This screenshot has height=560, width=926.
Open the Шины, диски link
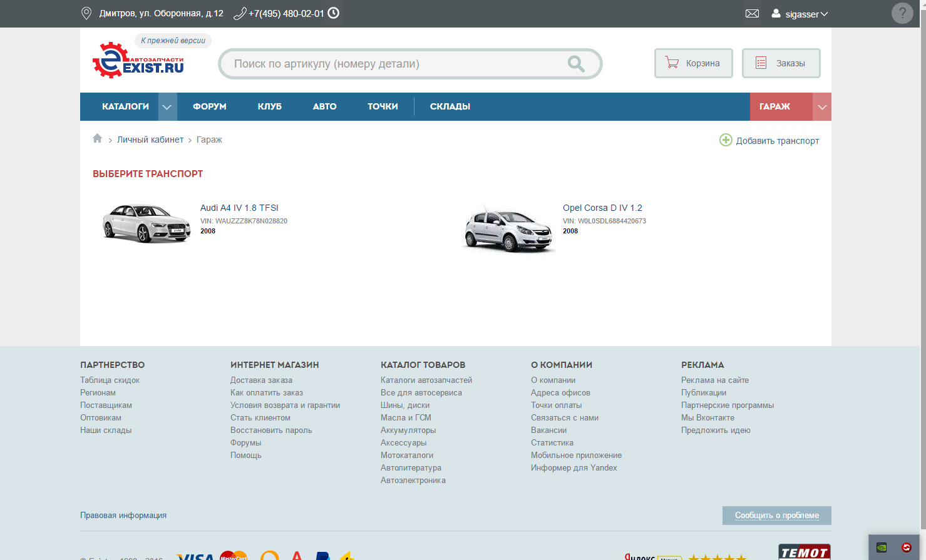click(405, 405)
